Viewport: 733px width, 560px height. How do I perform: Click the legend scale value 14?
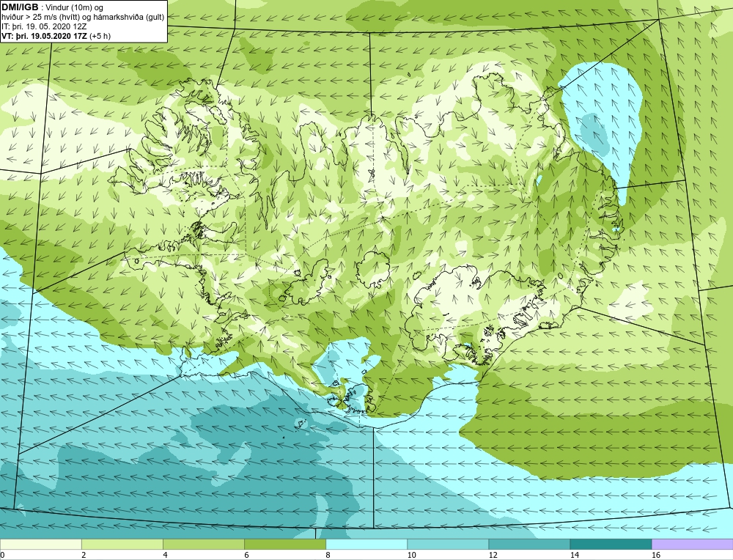click(x=574, y=556)
